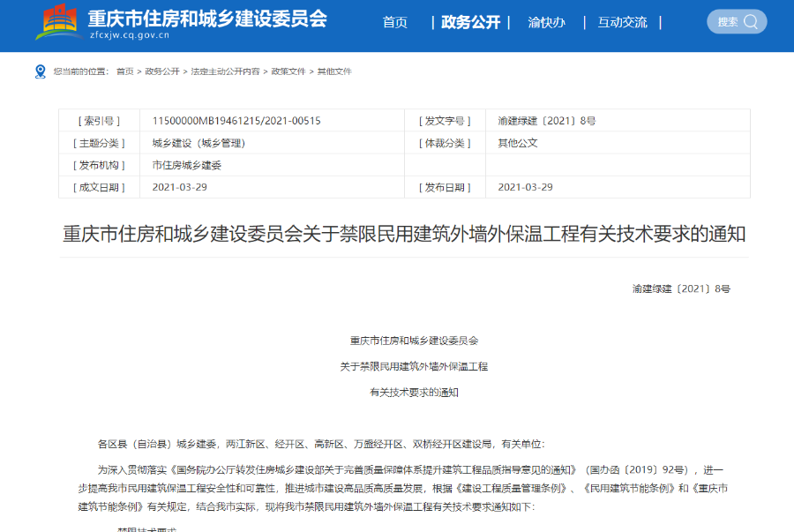Select the document title about 外墙外保温工程
Screen dimensions: 794x532
pos(397,233)
